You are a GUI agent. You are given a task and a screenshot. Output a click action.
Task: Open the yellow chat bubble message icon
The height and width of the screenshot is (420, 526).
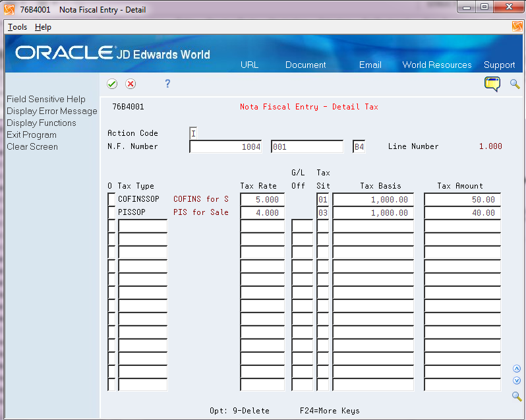492,84
